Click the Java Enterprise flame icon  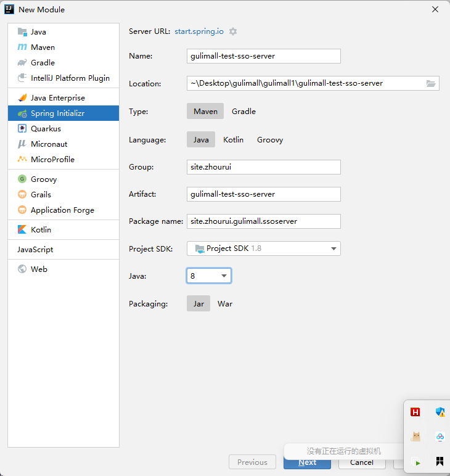click(22, 98)
